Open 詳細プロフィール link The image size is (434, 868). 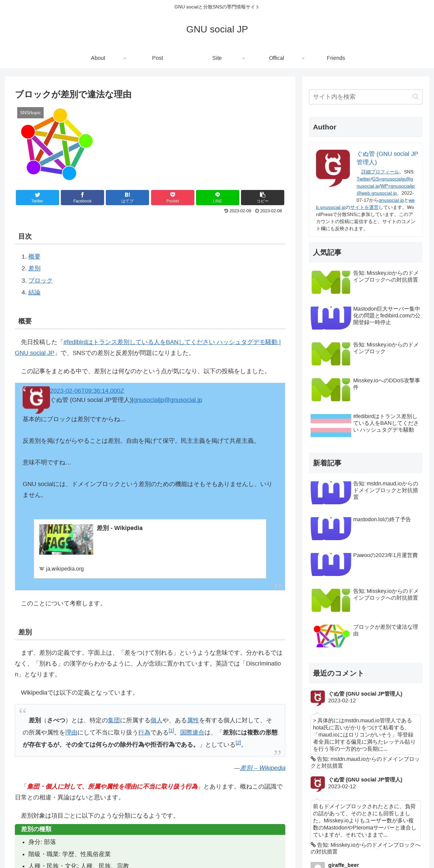point(380,172)
